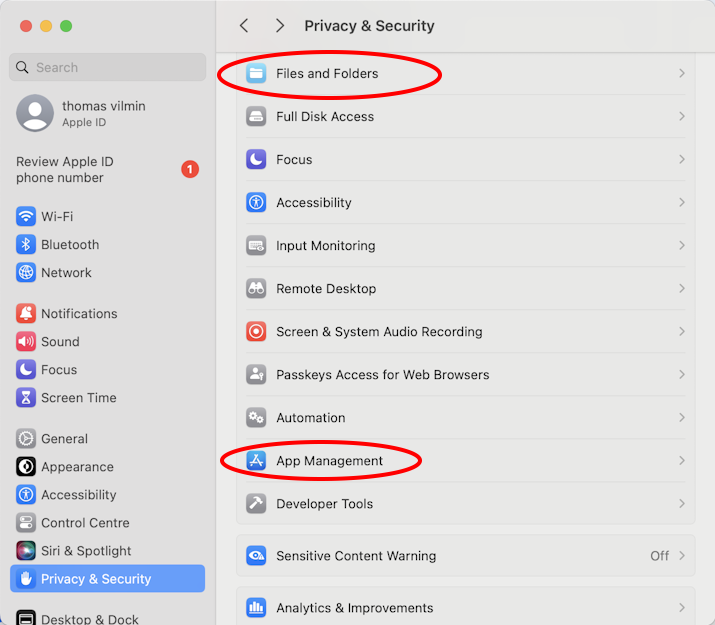
Task: Expand Accessibility row using its chevron
Action: click(681, 203)
